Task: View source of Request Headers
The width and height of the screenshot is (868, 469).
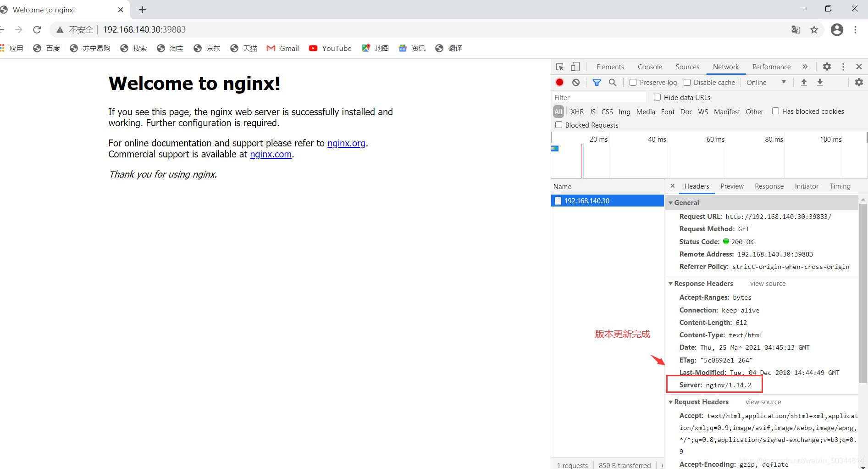Action: click(x=763, y=402)
